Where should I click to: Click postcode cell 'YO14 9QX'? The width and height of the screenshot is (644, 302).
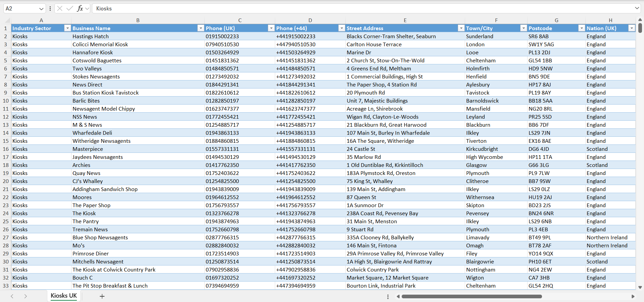(x=556, y=253)
